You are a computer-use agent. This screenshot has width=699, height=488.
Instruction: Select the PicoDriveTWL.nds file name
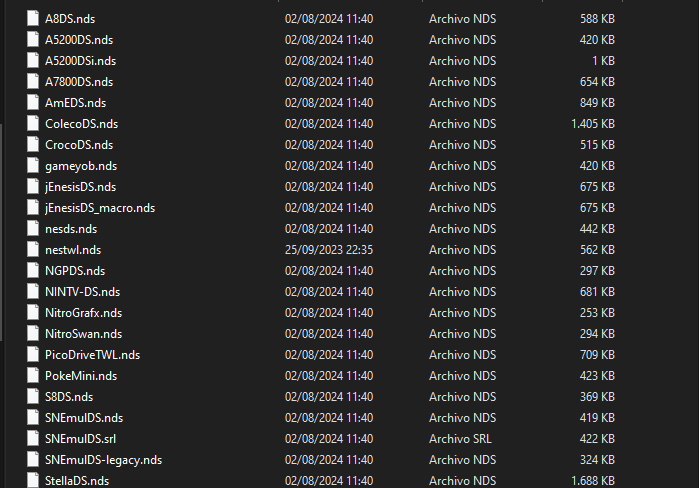[92, 355]
